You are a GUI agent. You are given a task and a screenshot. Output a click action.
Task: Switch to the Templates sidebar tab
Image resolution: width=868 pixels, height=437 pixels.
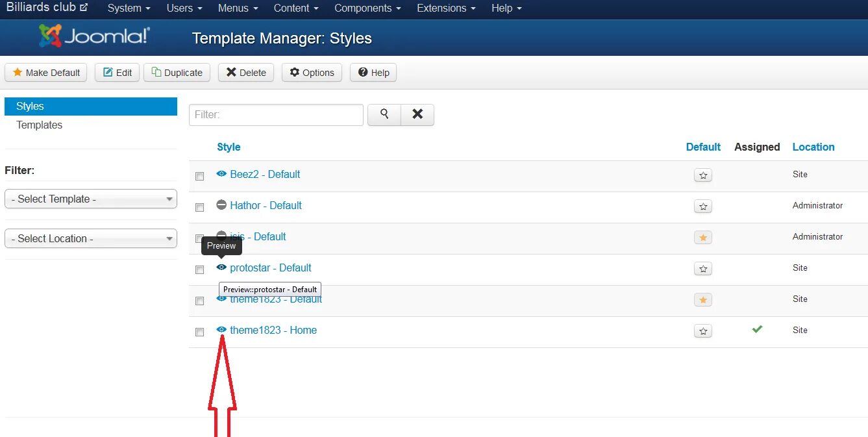tap(40, 125)
